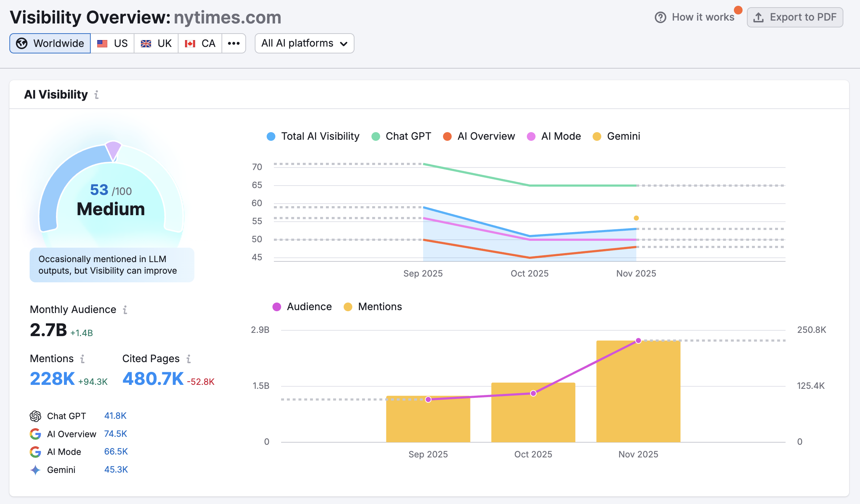Click the Cited Pages info icon
The height and width of the screenshot is (504, 860).
(x=189, y=359)
